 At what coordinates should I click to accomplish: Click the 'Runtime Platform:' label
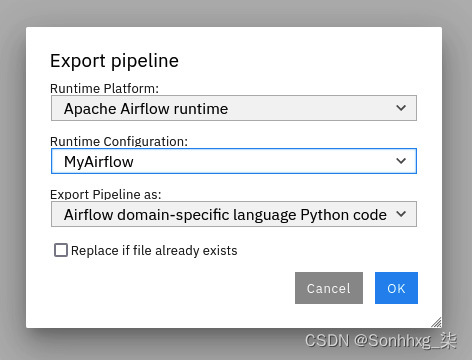point(104,89)
